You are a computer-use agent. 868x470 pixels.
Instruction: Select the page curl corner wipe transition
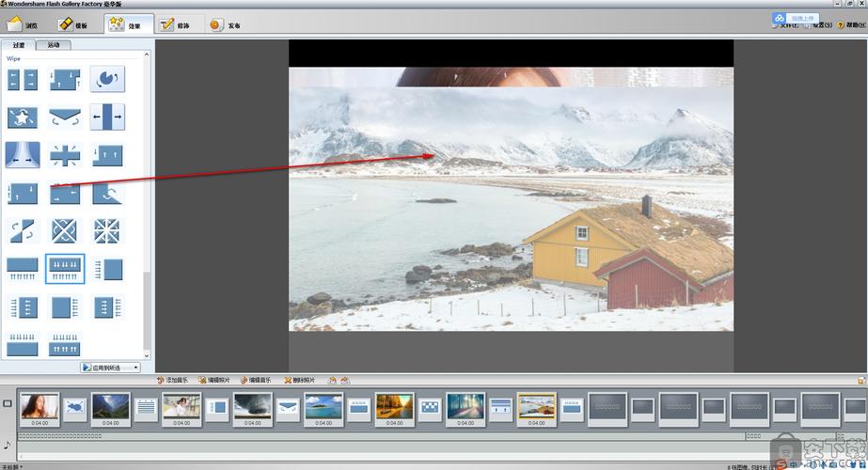point(107,194)
